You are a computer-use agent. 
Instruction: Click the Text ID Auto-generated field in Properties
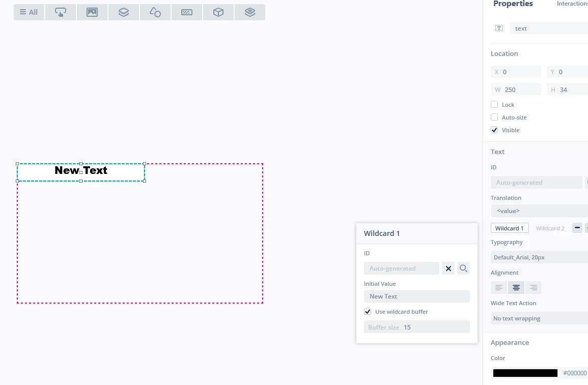point(536,183)
